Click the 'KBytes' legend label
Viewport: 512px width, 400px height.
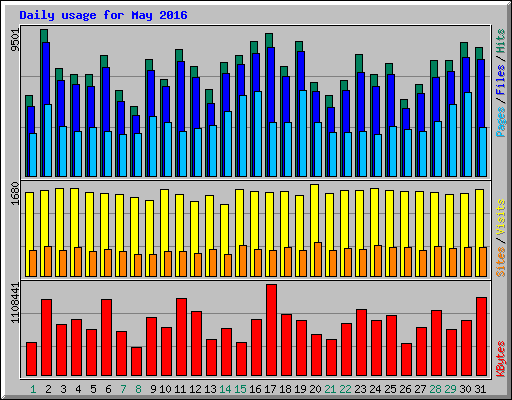click(x=501, y=359)
